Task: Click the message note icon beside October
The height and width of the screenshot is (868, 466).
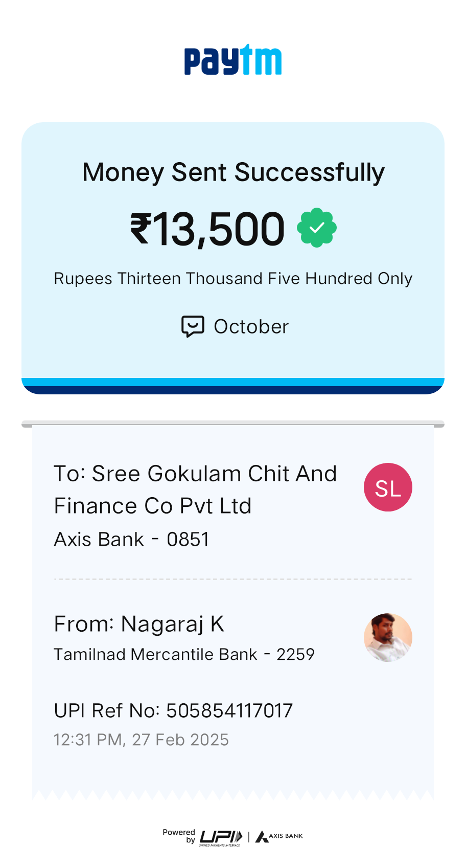Action: [193, 326]
